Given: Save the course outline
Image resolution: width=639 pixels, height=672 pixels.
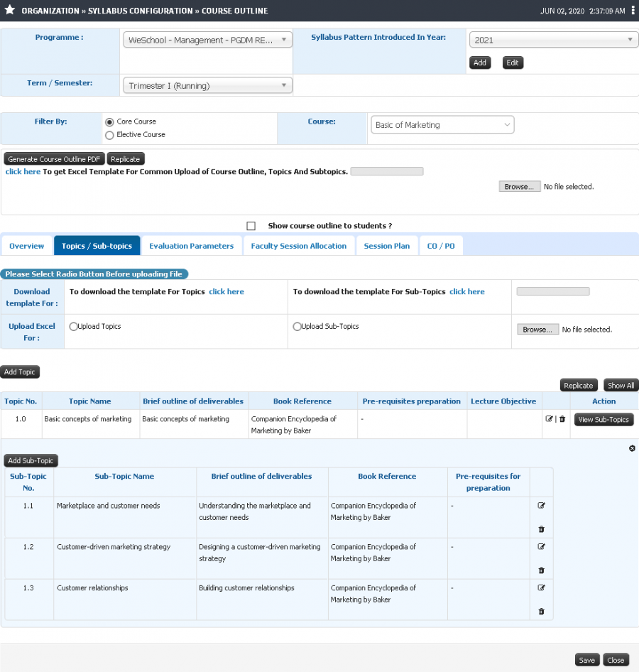Looking at the screenshot, I should [x=586, y=660].
